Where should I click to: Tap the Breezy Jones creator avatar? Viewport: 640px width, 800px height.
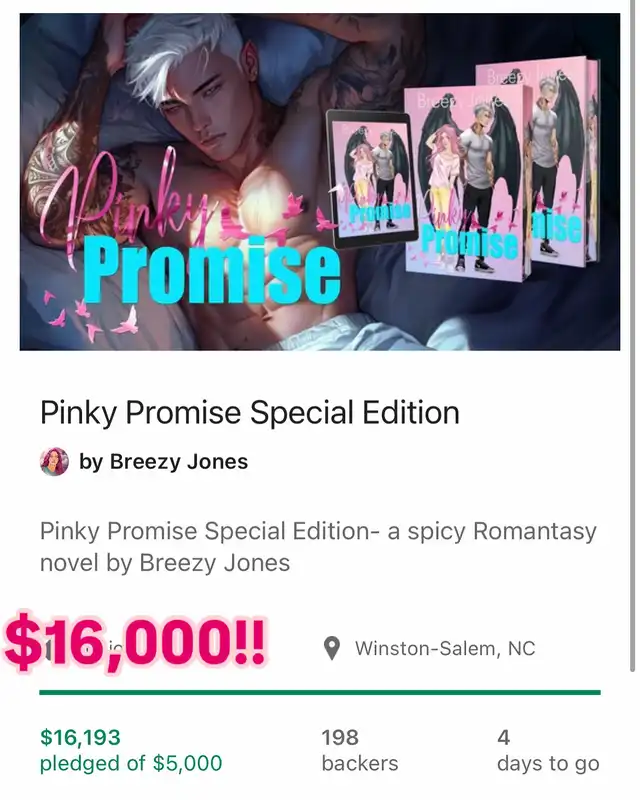tap(55, 462)
